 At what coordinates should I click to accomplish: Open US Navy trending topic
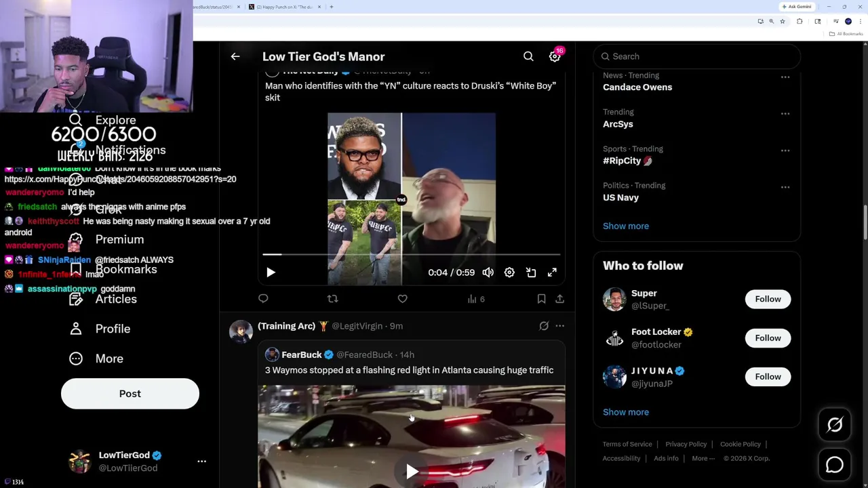(620, 197)
